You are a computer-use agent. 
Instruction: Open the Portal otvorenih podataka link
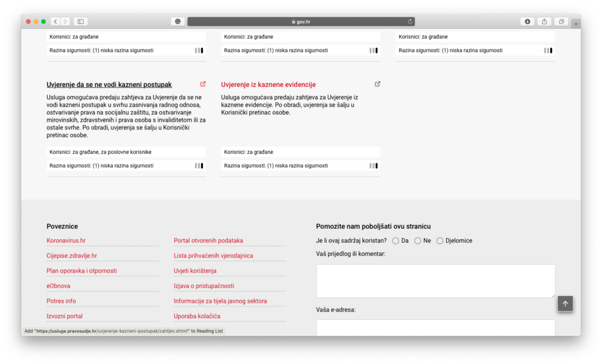coord(208,241)
